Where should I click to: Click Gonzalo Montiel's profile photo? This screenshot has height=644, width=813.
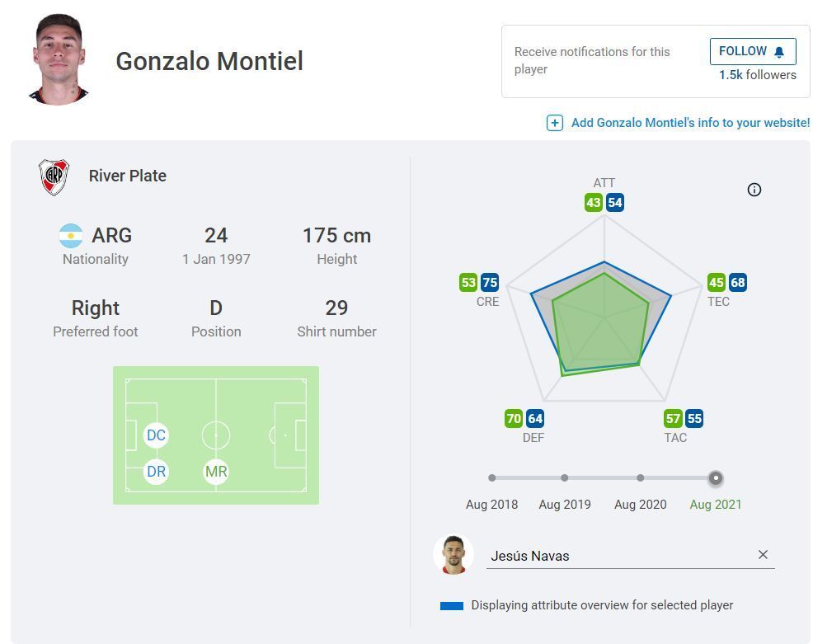[59, 60]
